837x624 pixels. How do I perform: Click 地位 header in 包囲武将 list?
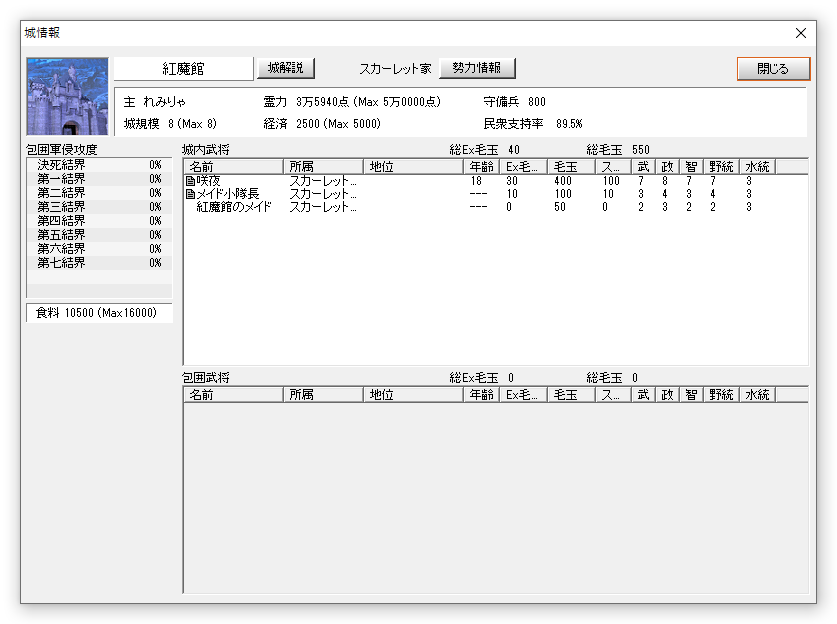[x=412, y=395]
